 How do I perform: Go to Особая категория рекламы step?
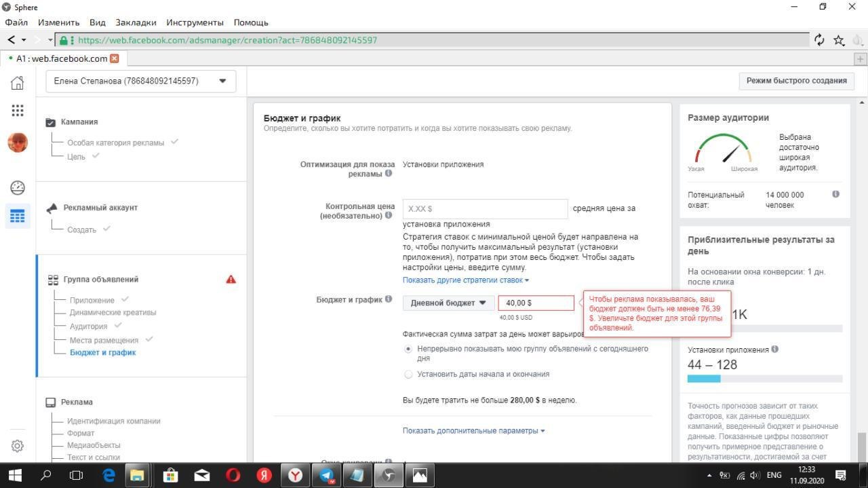tap(115, 143)
